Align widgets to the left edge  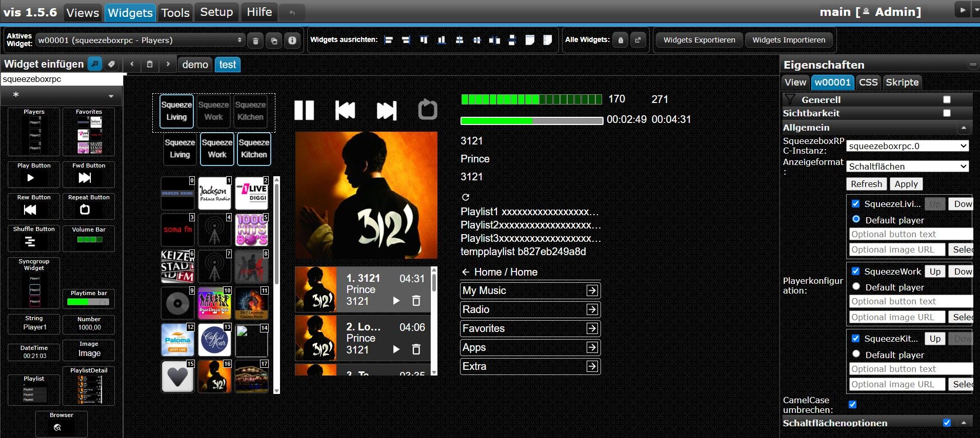pos(389,40)
